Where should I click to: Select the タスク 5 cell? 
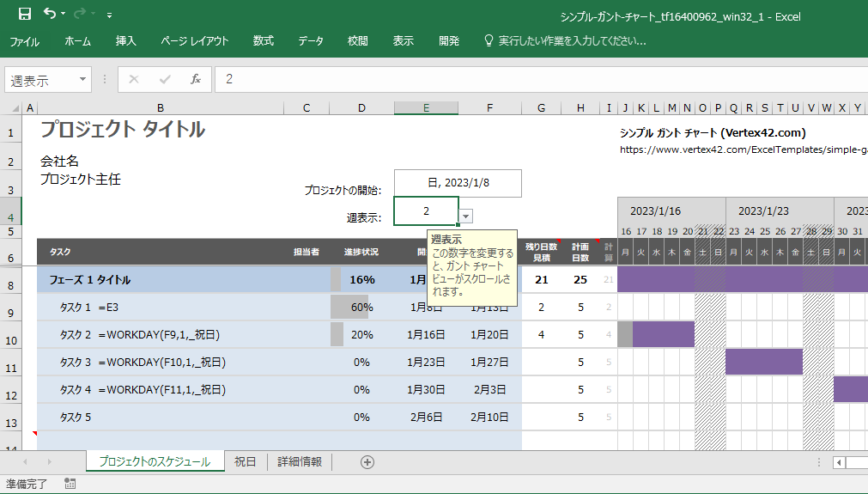[x=161, y=417]
